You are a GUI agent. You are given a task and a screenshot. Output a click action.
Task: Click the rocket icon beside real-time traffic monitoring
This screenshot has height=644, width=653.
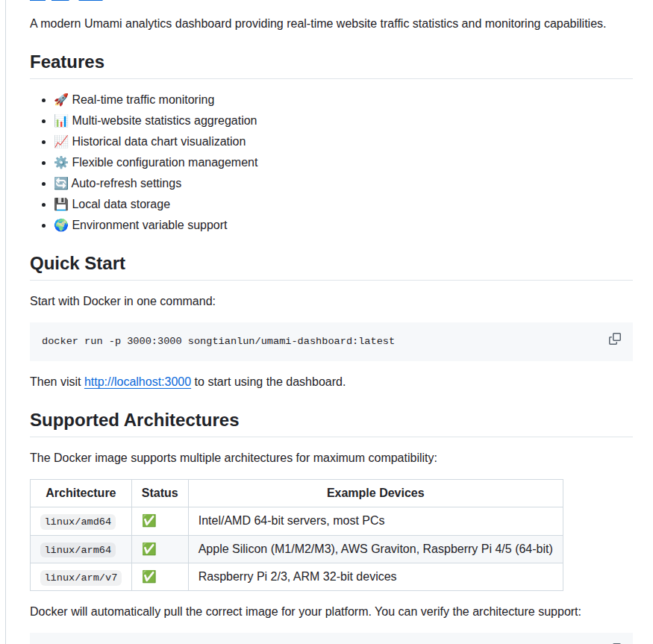(x=60, y=99)
